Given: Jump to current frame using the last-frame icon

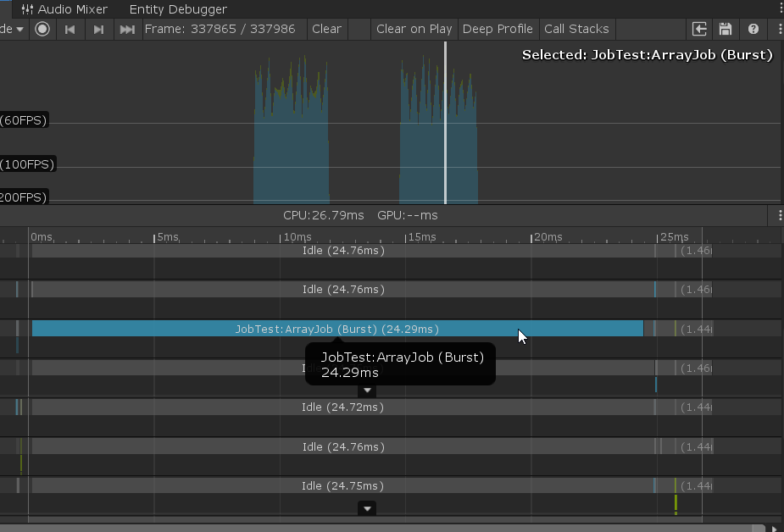Looking at the screenshot, I should (126, 29).
